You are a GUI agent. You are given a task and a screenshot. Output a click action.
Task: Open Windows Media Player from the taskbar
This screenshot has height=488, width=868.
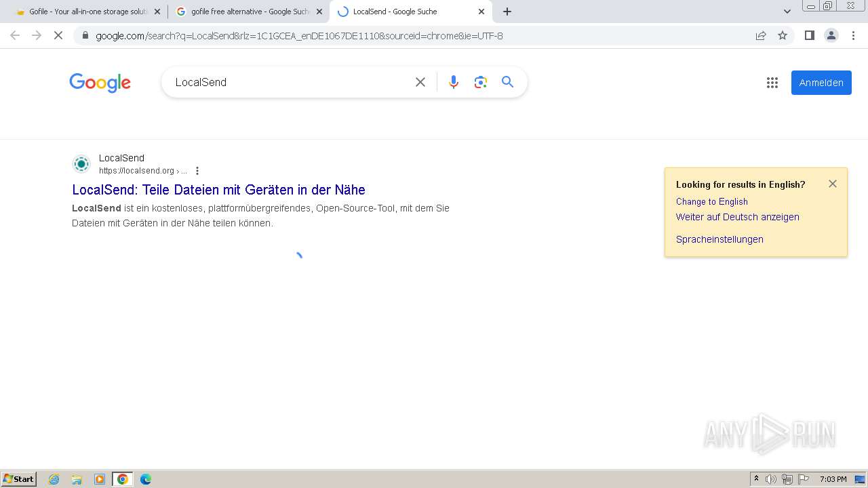pos(100,479)
